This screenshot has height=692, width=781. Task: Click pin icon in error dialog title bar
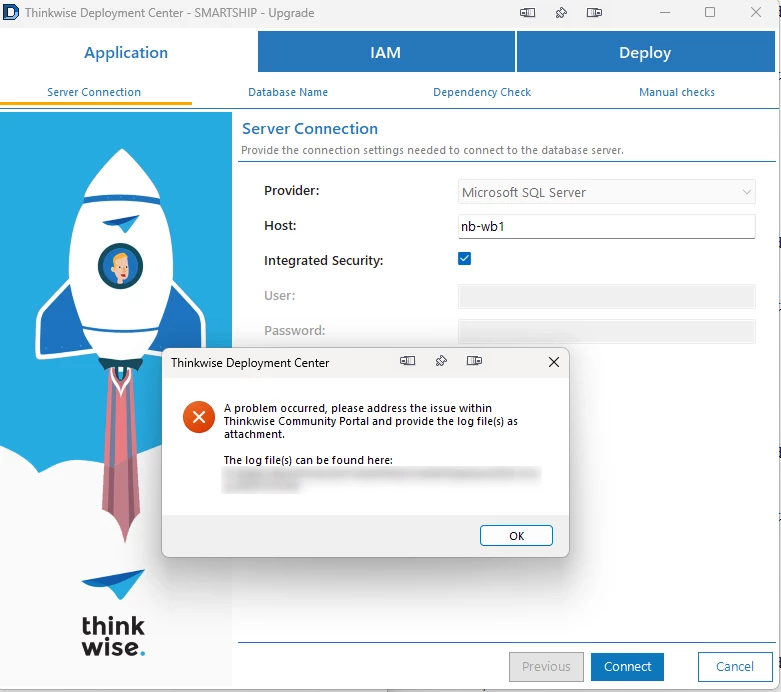point(441,361)
